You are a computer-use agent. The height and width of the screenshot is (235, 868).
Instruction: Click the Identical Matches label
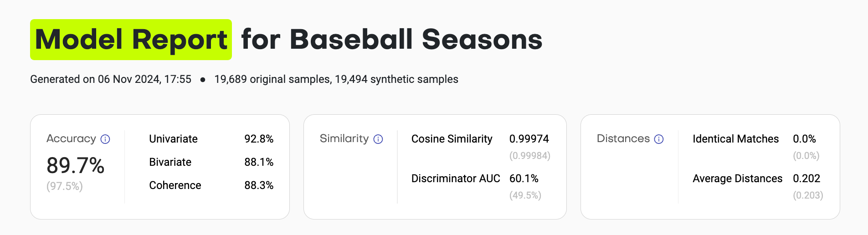(735, 139)
